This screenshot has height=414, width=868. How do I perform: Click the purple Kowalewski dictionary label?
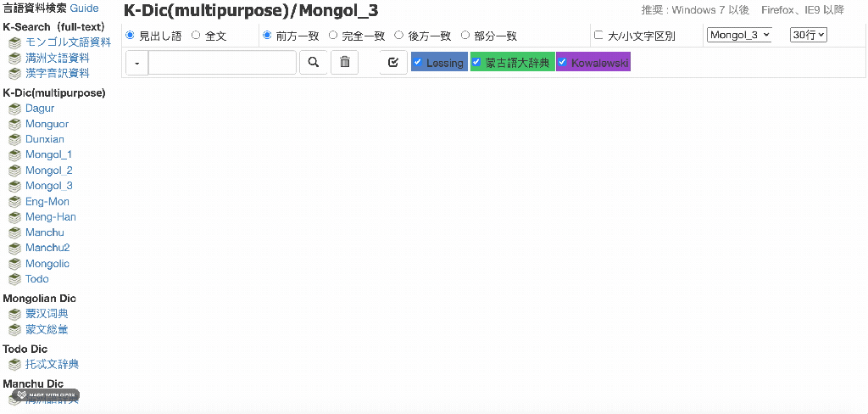pos(599,63)
